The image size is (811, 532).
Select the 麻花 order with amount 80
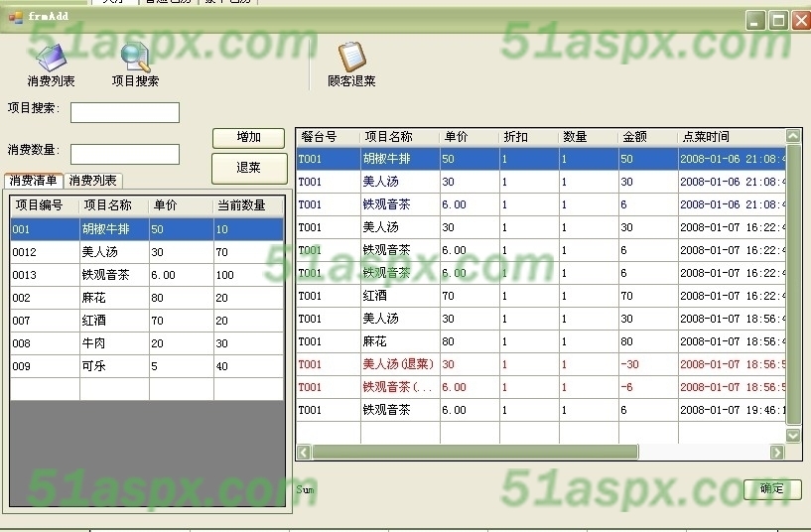[x=541, y=341]
